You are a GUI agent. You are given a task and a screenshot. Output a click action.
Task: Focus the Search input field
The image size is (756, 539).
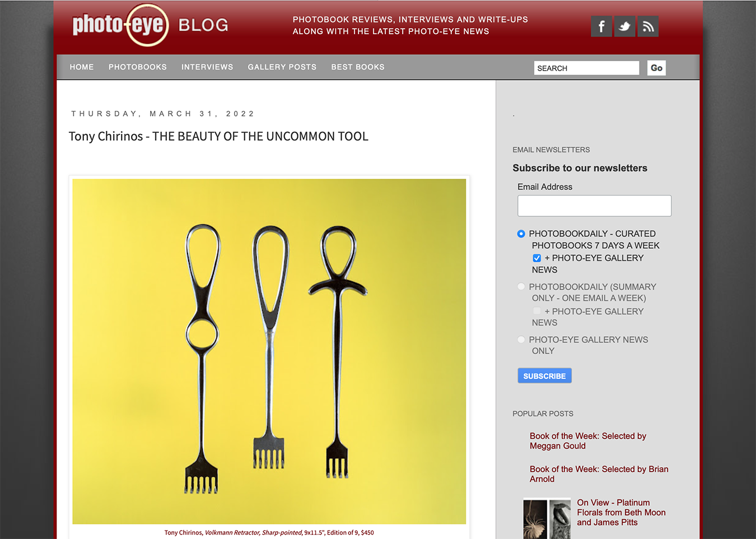click(x=586, y=68)
